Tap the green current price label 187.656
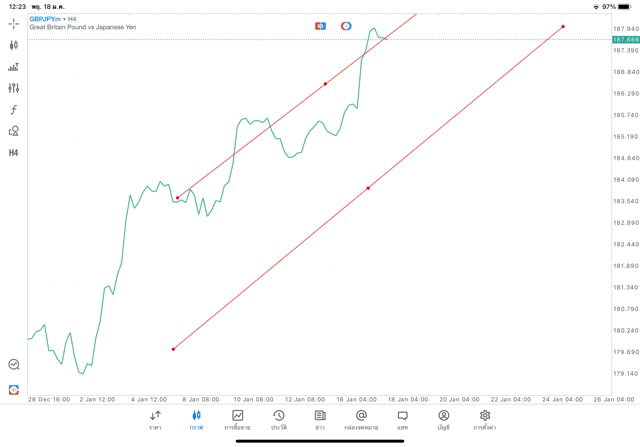The image size is (640, 447). [x=624, y=39]
